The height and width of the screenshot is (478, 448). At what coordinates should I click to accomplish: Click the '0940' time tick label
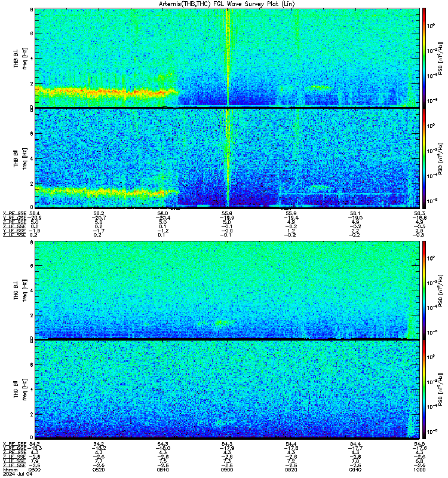pyautogui.click(x=355, y=470)
